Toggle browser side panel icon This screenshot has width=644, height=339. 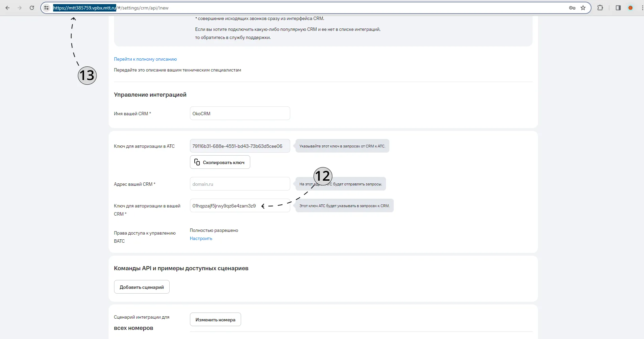pos(618,8)
